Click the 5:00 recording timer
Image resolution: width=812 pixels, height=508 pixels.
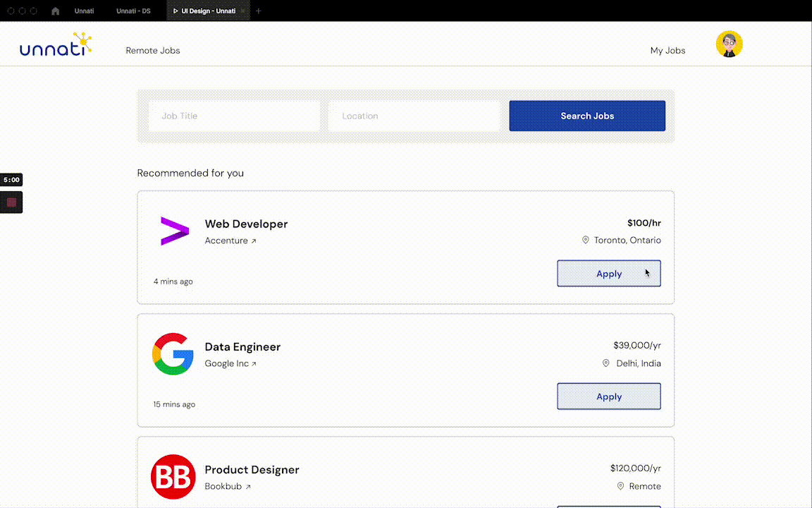tap(11, 180)
